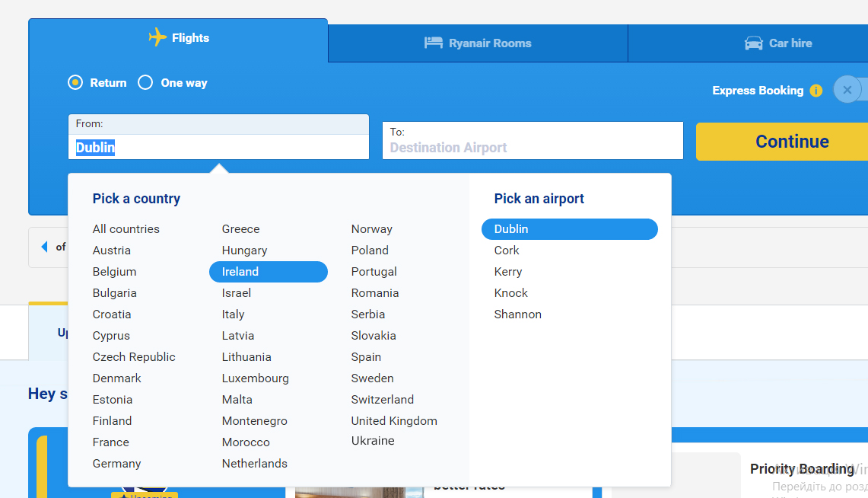Image resolution: width=868 pixels, height=498 pixels.
Task: Select All countries option
Action: tap(126, 229)
